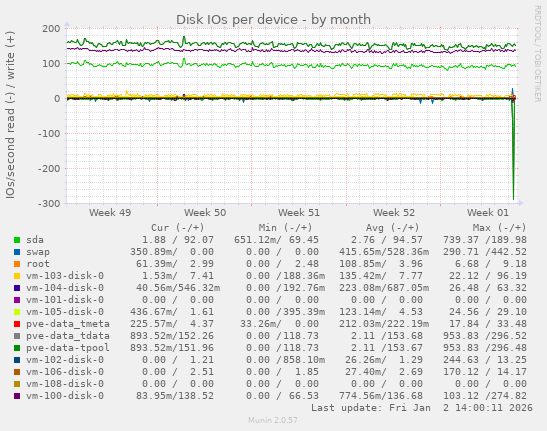Select the 'vm-106-disk-0' legend label
Viewport: 547px width, 431px height.
click(65, 372)
